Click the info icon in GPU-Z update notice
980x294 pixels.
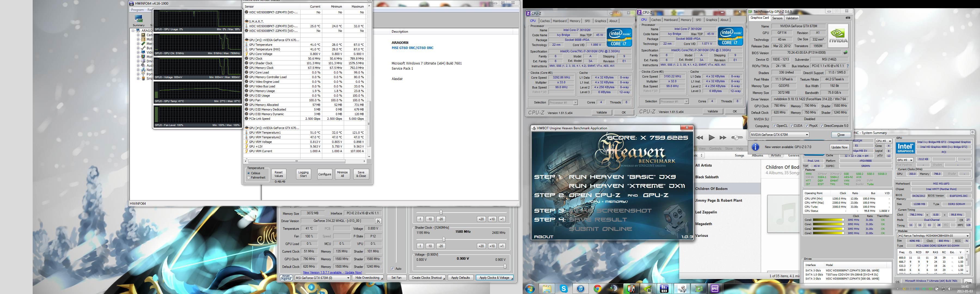coord(755,147)
